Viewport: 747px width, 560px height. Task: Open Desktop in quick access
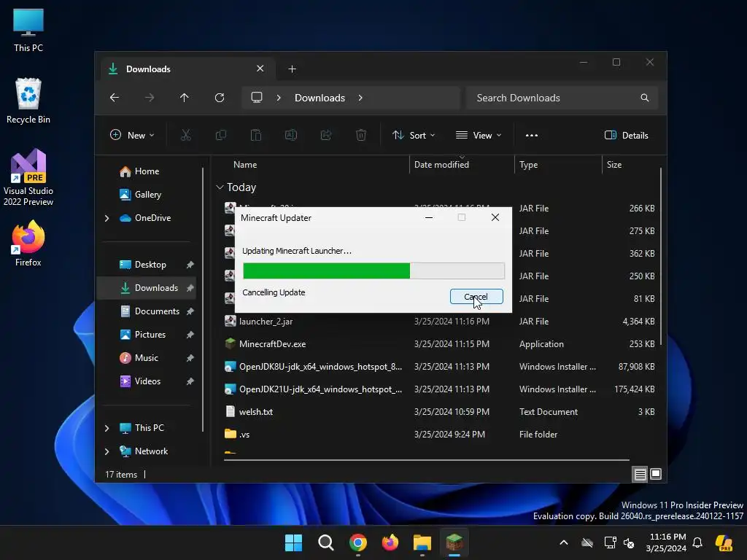pos(150,265)
